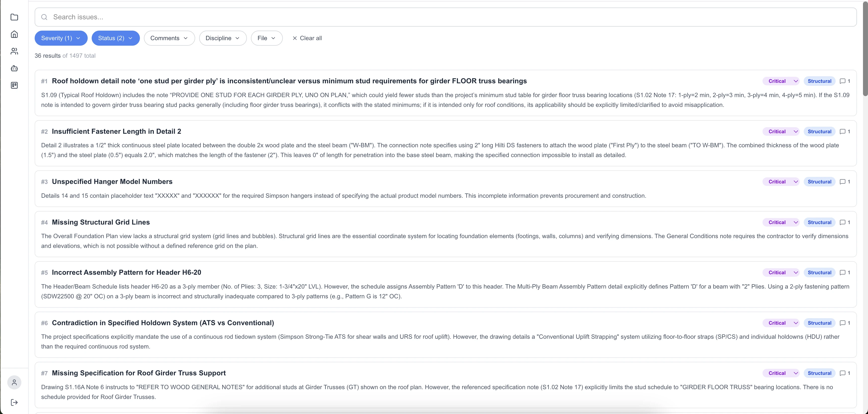This screenshot has height=414, width=868.
Task: Click Clear all filters
Action: [x=307, y=38]
